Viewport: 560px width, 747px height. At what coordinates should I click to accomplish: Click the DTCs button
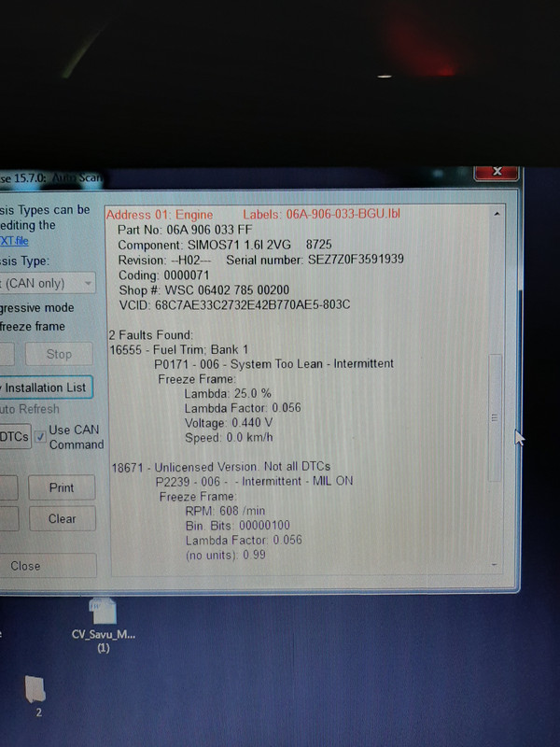15,436
